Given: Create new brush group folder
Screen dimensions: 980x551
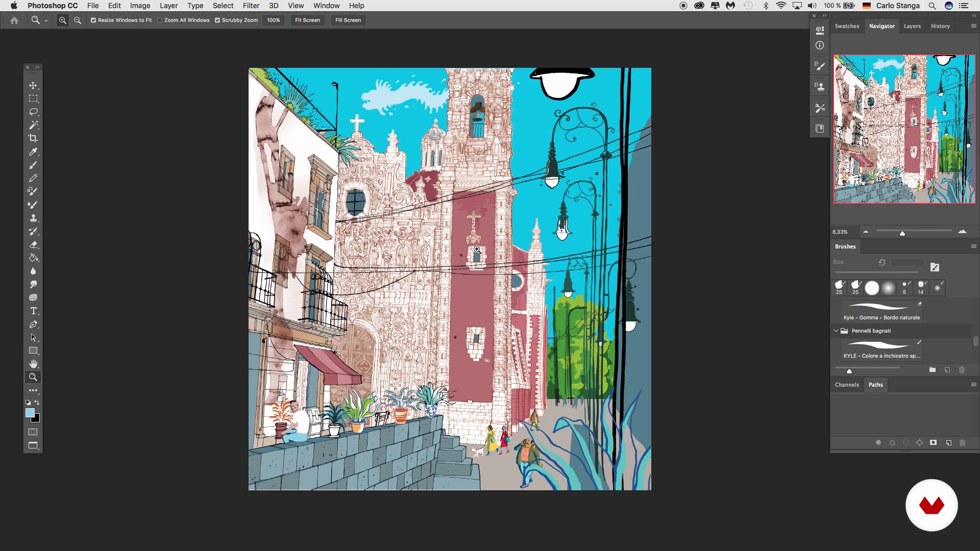Looking at the screenshot, I should pos(933,370).
